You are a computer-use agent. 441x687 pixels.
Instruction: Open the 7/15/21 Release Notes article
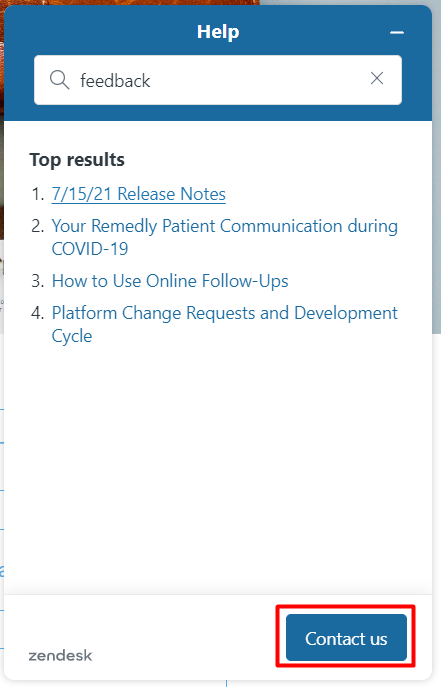pos(138,194)
